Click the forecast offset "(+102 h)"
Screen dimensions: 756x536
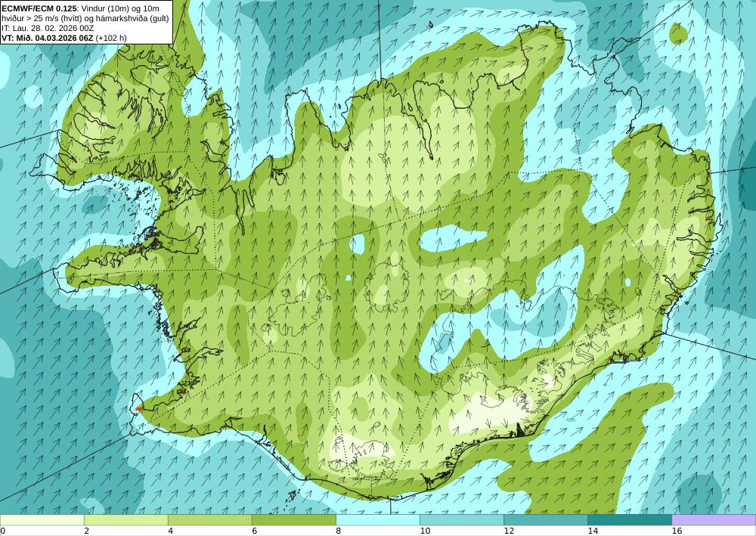point(111,38)
